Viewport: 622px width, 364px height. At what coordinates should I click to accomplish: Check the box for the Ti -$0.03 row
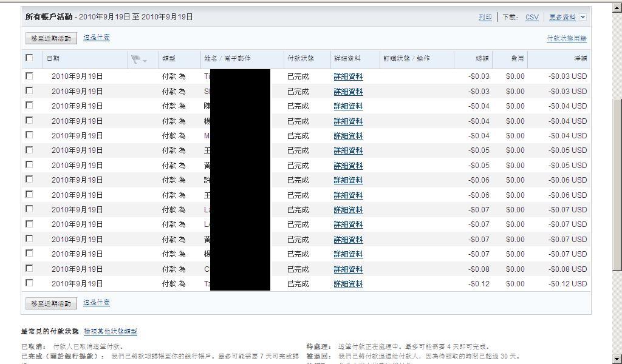point(29,76)
